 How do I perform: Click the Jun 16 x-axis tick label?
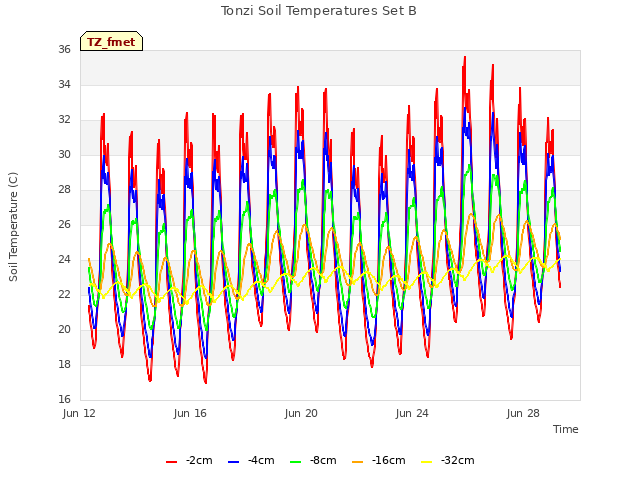(x=190, y=413)
